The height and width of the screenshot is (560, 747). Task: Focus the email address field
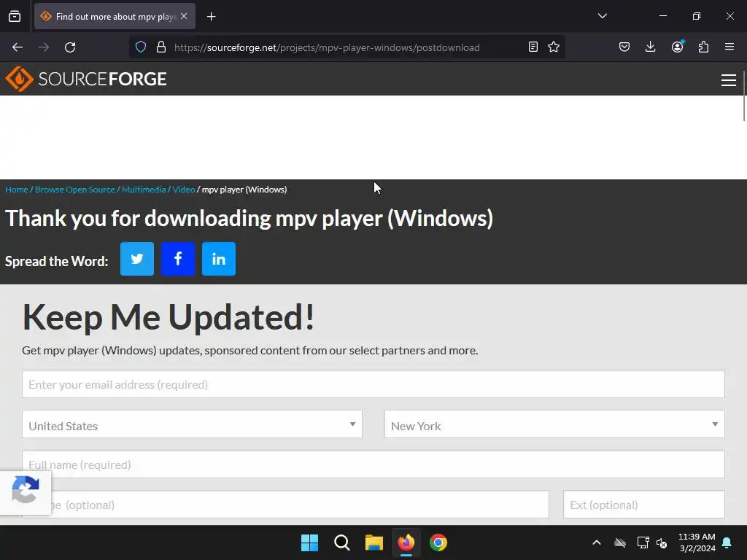[x=373, y=384]
